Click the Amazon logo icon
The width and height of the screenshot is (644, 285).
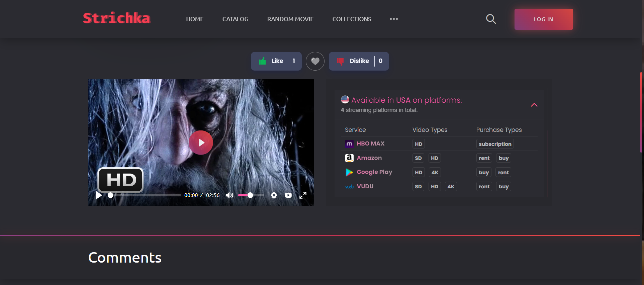(349, 158)
